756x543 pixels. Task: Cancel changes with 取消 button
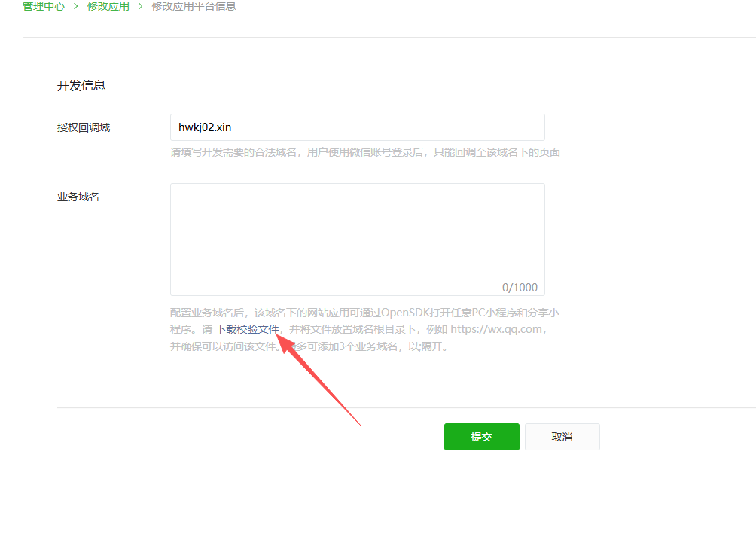[x=562, y=437]
